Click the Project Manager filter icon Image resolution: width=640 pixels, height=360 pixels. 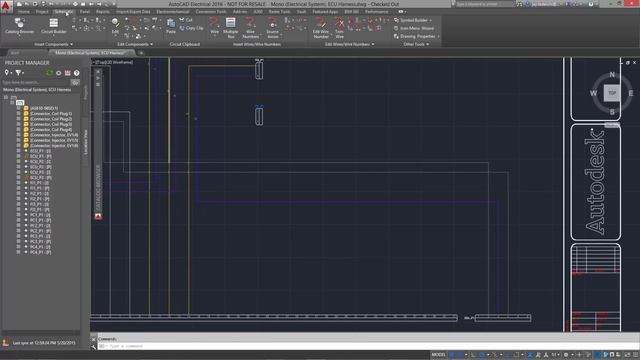(x=18, y=73)
